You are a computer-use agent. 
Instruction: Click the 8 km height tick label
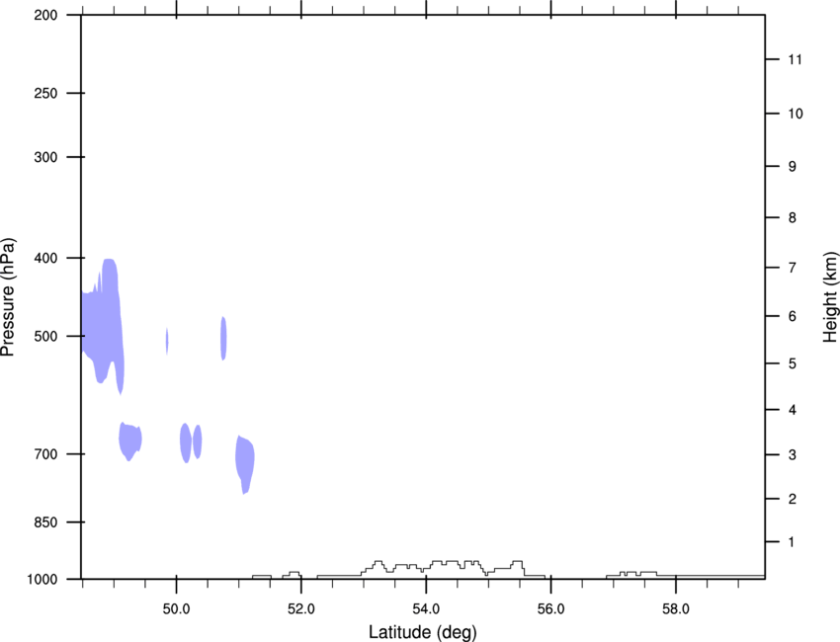(792, 218)
